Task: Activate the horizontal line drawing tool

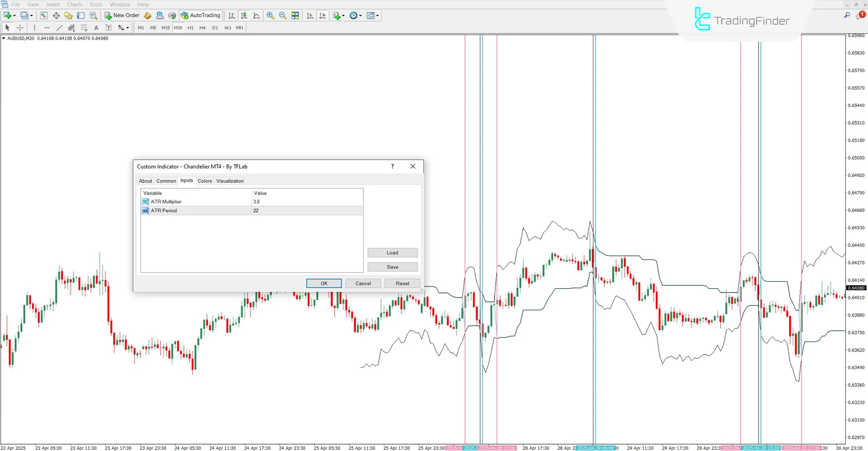Action: pos(47,28)
